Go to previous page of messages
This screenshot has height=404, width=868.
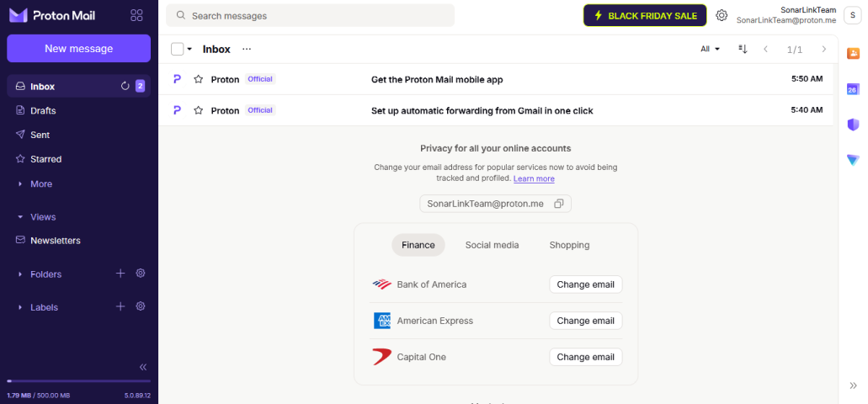coord(766,50)
